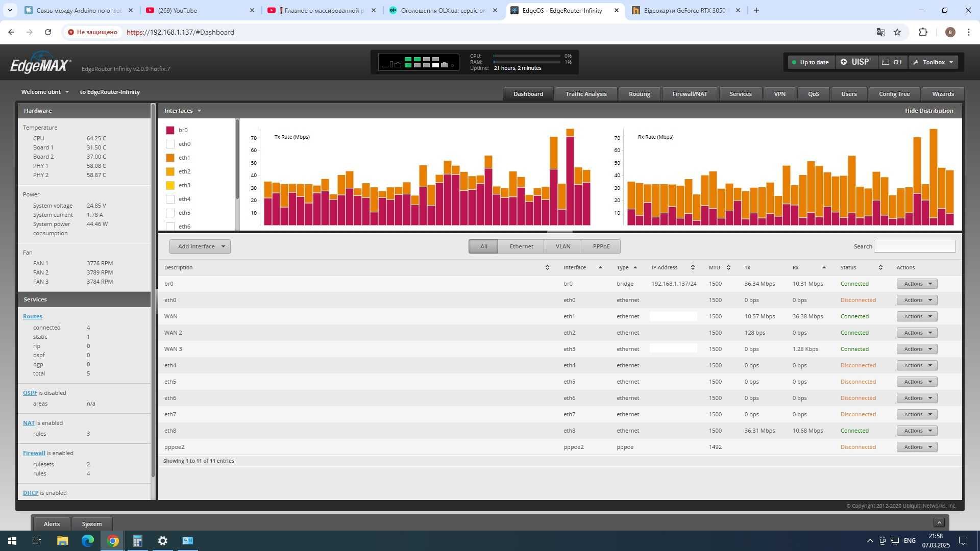This screenshot has width=980, height=551.
Task: Open the Alerts panel button
Action: pos(52,524)
